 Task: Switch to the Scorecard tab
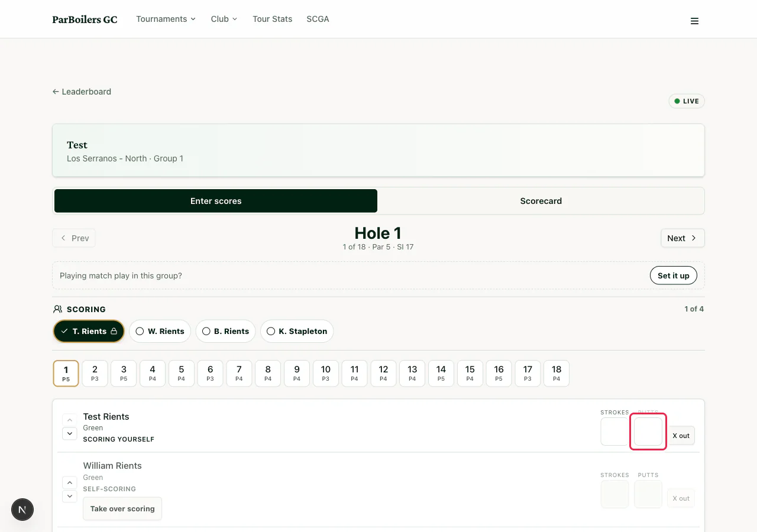[541, 201]
